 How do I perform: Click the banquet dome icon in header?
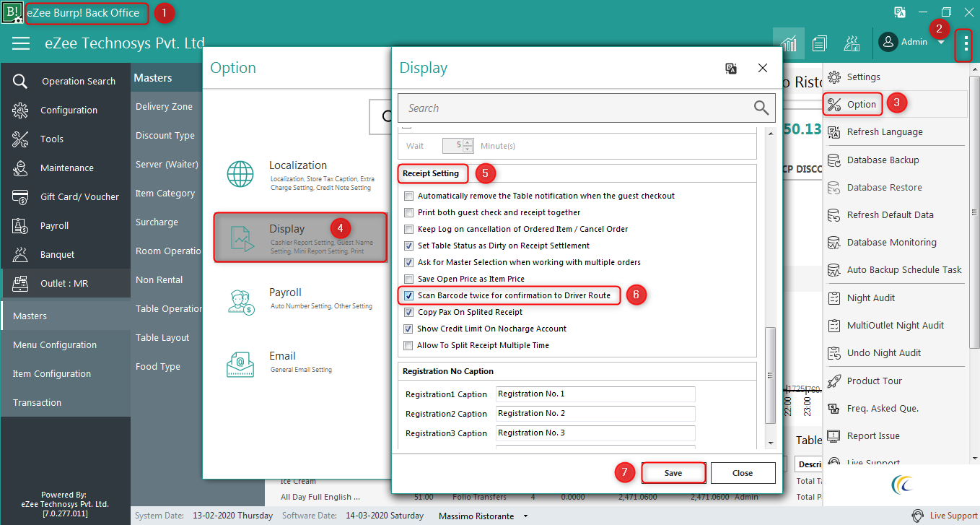(x=851, y=43)
